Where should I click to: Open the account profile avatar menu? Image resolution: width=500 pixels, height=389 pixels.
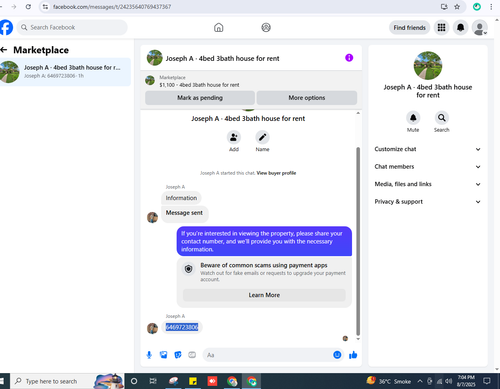(x=480, y=28)
